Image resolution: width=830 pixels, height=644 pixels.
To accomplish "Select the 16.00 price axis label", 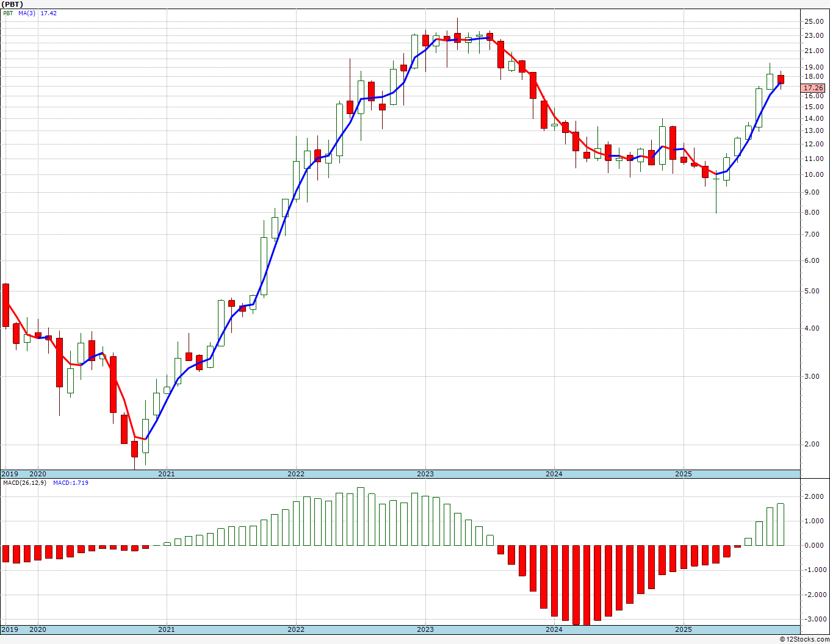I will 814,96.
